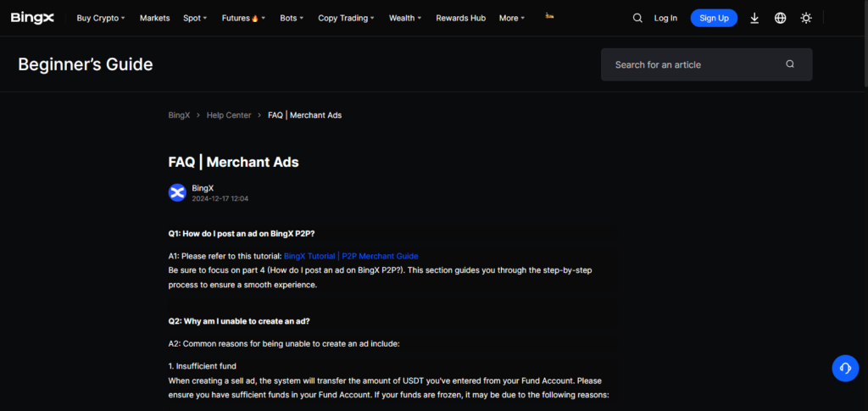Click Help Center in the breadcrumb

point(229,115)
